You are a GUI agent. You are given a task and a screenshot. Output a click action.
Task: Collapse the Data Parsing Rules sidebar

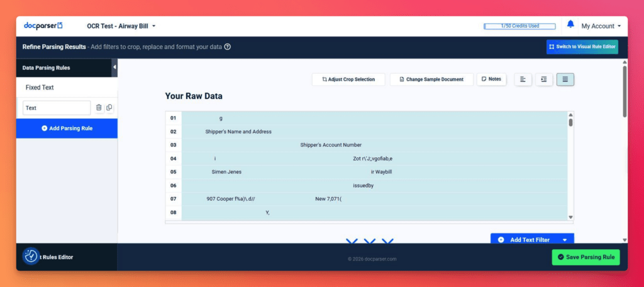tap(114, 67)
